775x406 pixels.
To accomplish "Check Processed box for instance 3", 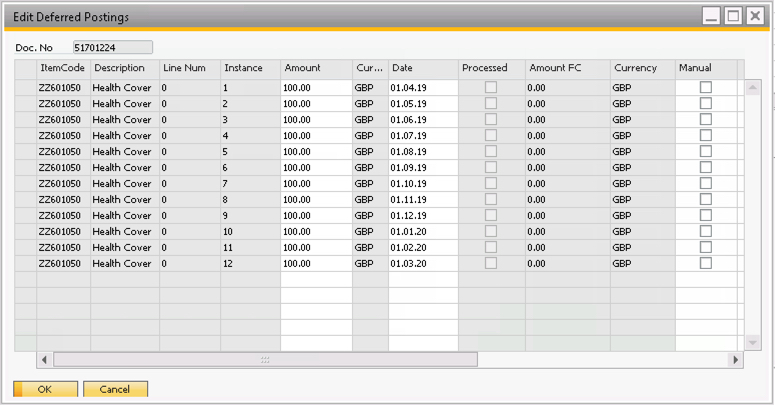I will pyautogui.click(x=491, y=120).
